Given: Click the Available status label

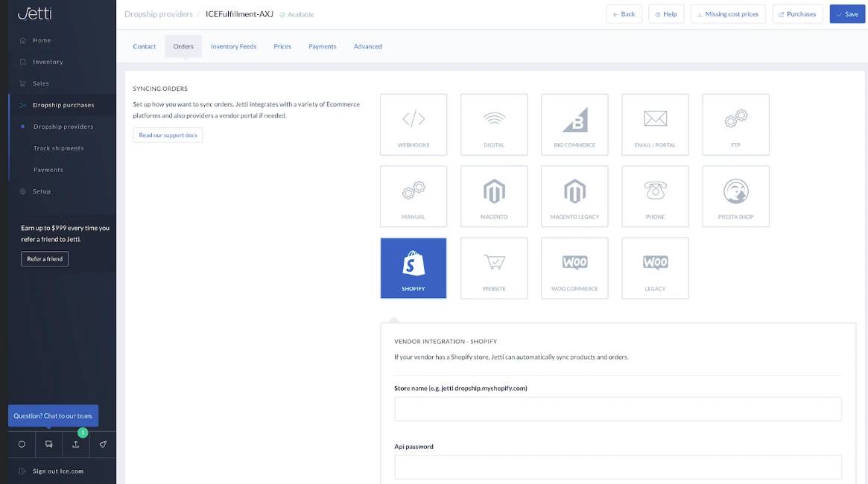Looking at the screenshot, I should pos(297,15).
